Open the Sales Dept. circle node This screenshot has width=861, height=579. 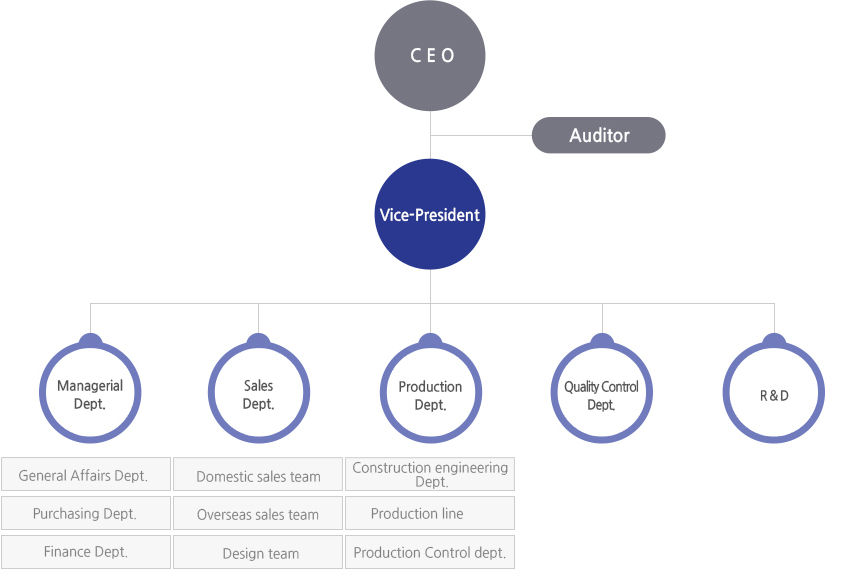point(259,392)
